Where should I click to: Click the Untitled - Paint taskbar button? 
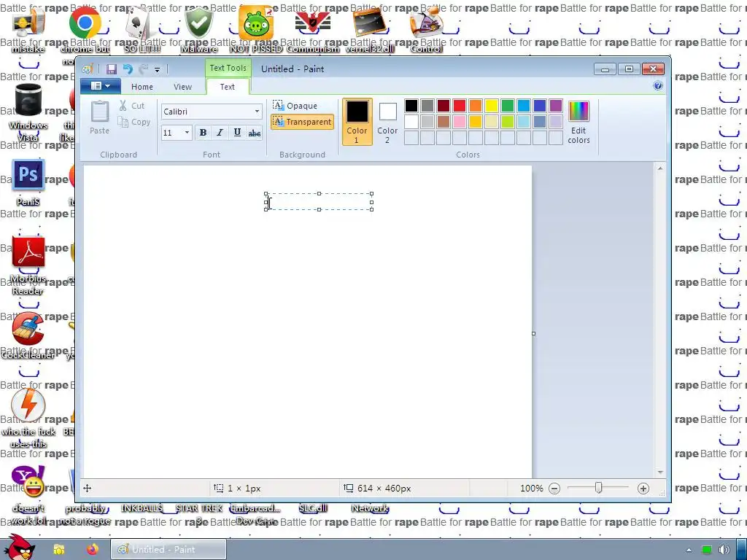click(169, 550)
